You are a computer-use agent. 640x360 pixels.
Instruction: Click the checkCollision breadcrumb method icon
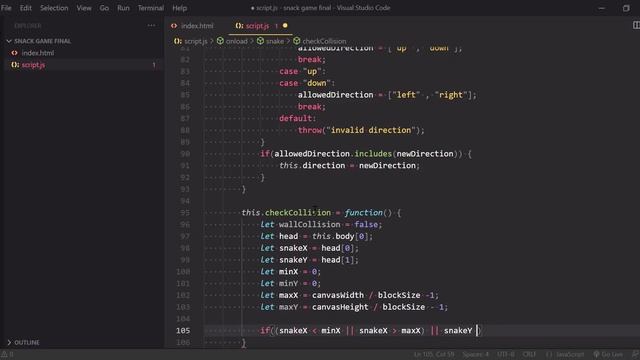tap(297, 41)
